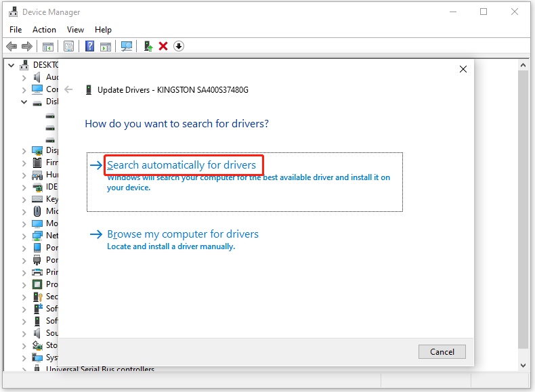Click the scrollbar down arrow in Device Manager
The image size is (535, 392).
click(x=523, y=366)
